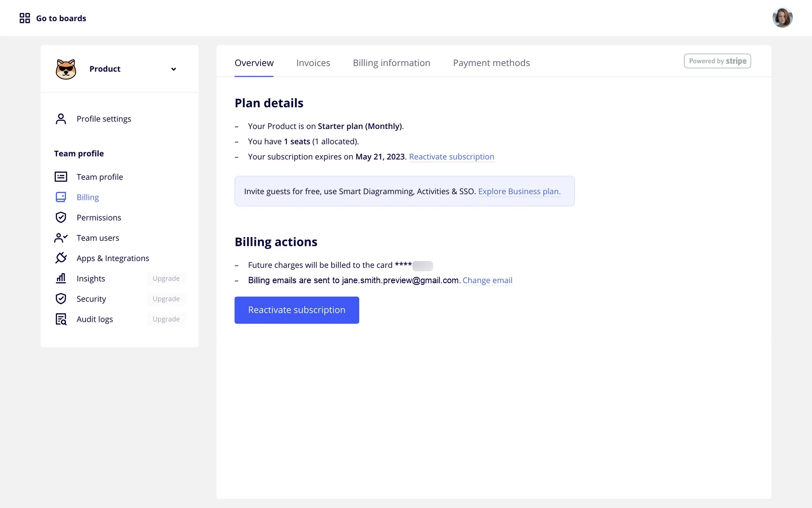Go to boards link
Viewport: 812px width, 508px height.
pyautogui.click(x=61, y=18)
